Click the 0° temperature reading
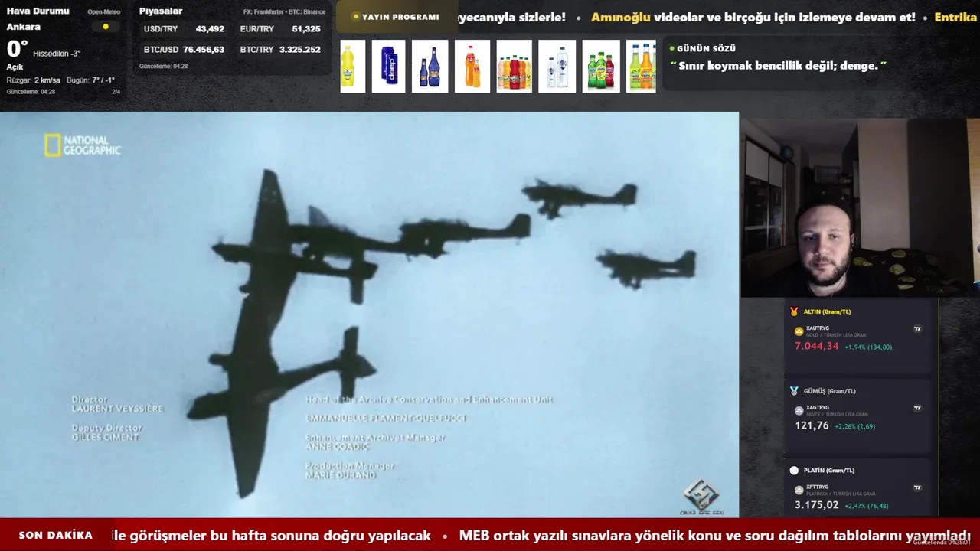 coord(17,49)
